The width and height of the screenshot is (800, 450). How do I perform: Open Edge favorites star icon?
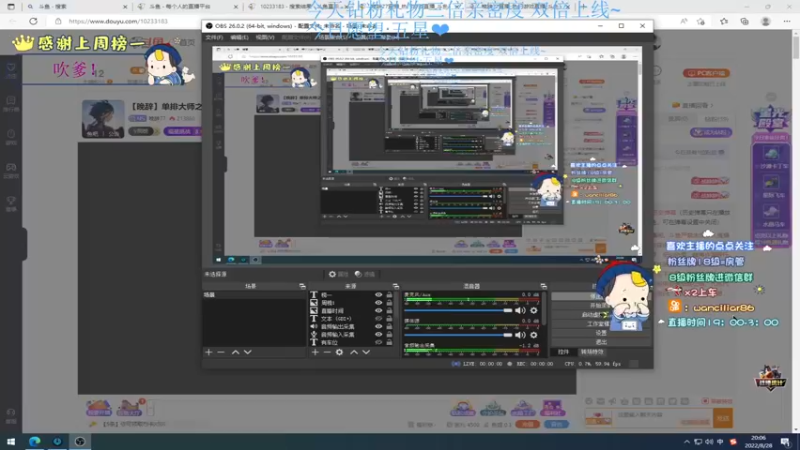[724, 21]
